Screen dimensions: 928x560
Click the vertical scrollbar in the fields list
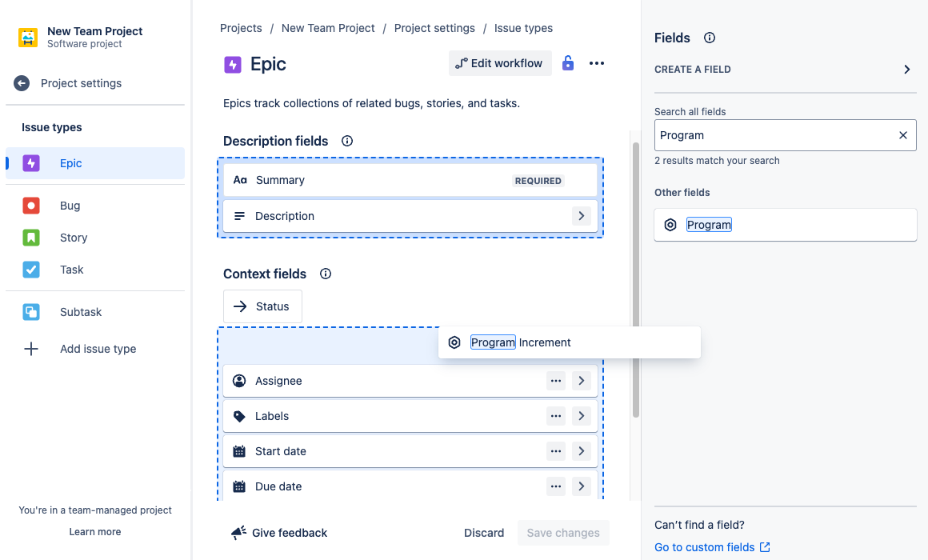tap(636, 280)
